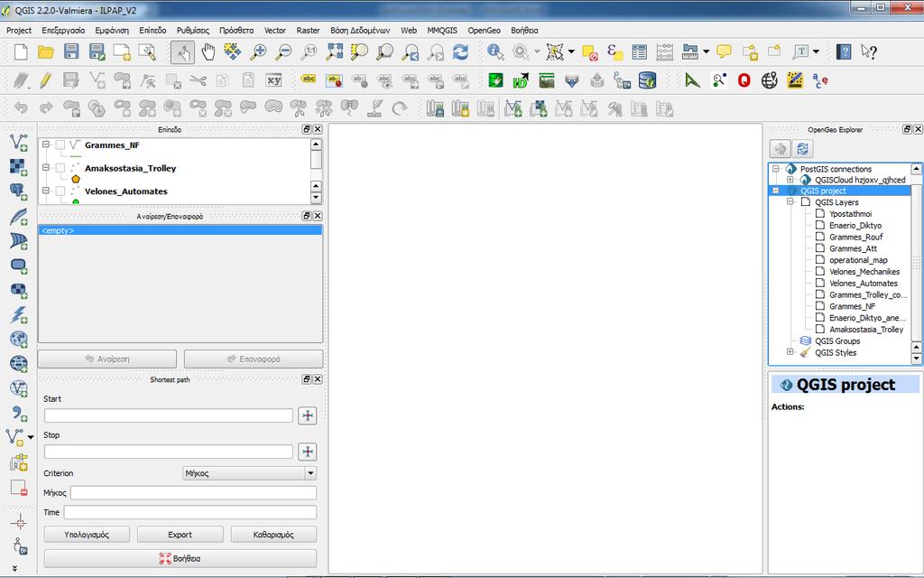Screen dimensions: 924x578
Task: Click the What's This cursor icon
Action: [x=869, y=51]
